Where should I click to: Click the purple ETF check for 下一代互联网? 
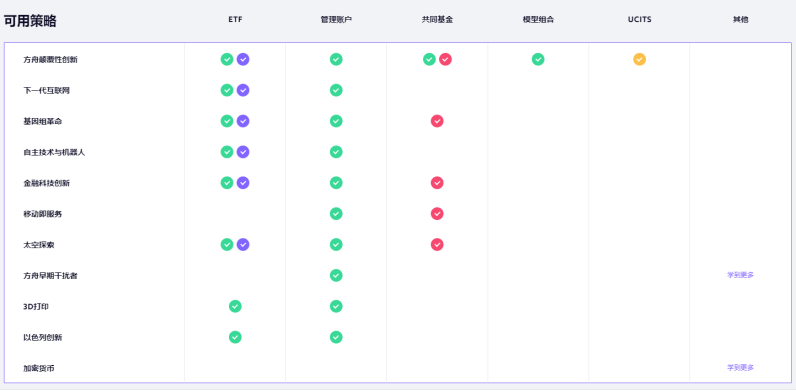coord(243,90)
